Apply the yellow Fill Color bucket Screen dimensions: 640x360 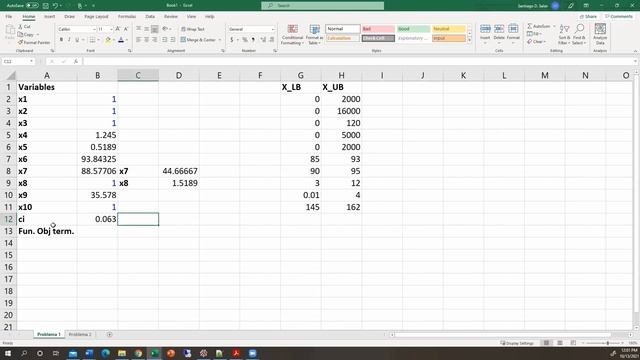click(x=108, y=40)
